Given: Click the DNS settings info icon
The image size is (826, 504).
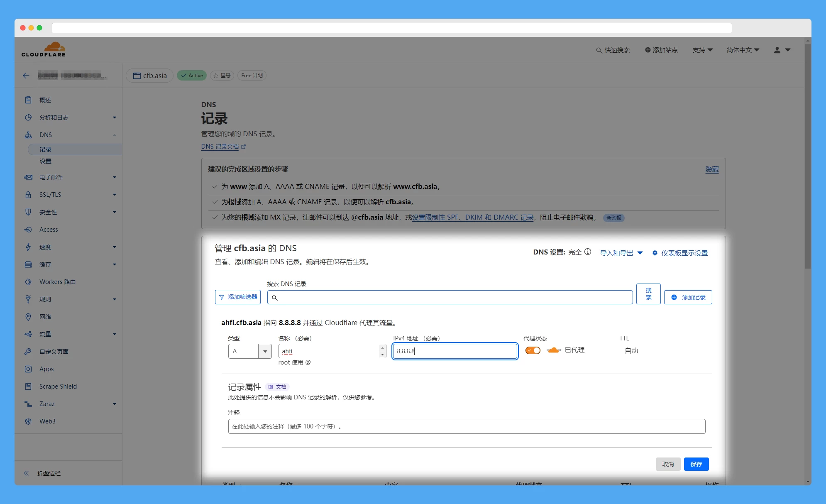Looking at the screenshot, I should coord(588,252).
